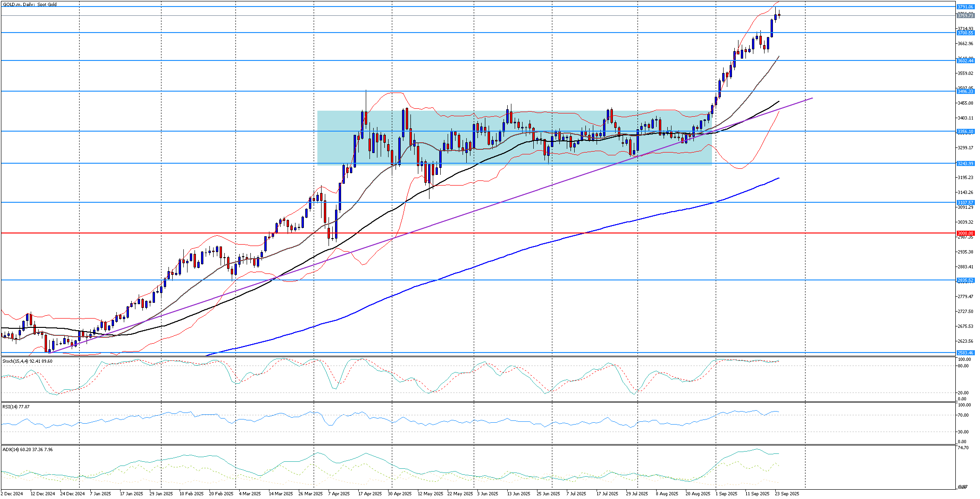
Task: Click the RSI(14) 77.87 indicator label
Action: pos(16,406)
